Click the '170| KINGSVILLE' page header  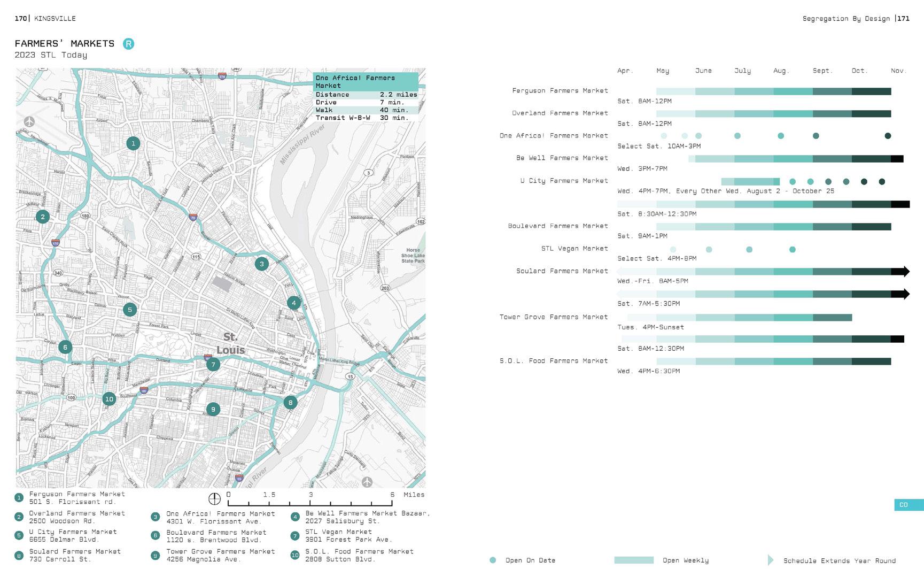point(45,19)
